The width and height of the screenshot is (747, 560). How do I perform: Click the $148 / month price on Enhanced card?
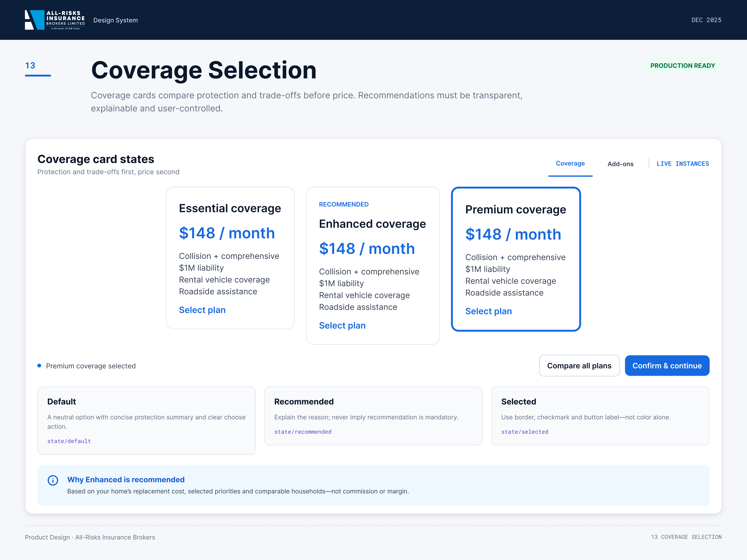point(367,249)
